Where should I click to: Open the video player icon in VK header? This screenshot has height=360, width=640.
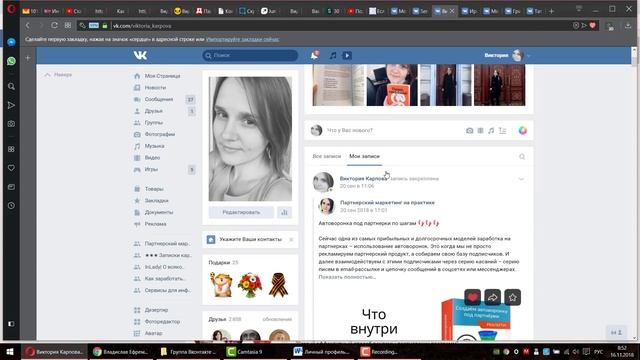[347, 55]
